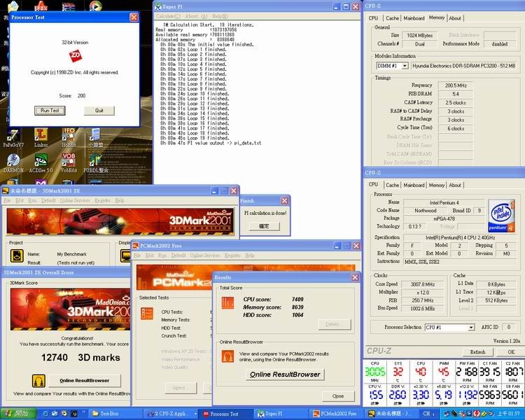Click Run Test in Processor Test
Viewport: 525px width, 420px height.
click(50, 111)
